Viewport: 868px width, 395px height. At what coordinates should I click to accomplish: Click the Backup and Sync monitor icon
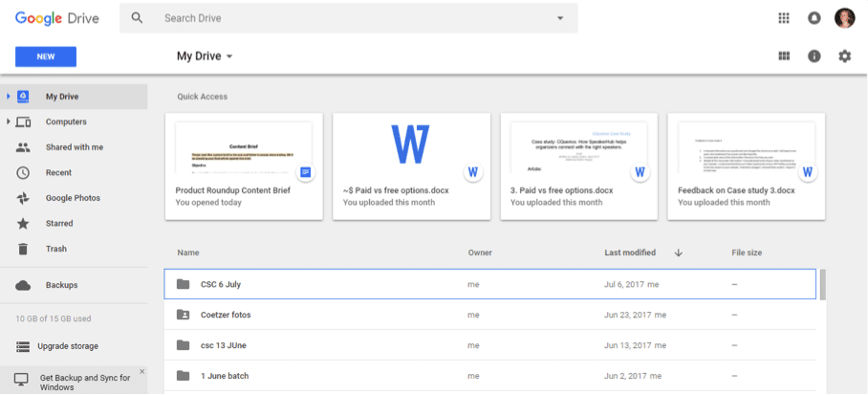point(21,380)
